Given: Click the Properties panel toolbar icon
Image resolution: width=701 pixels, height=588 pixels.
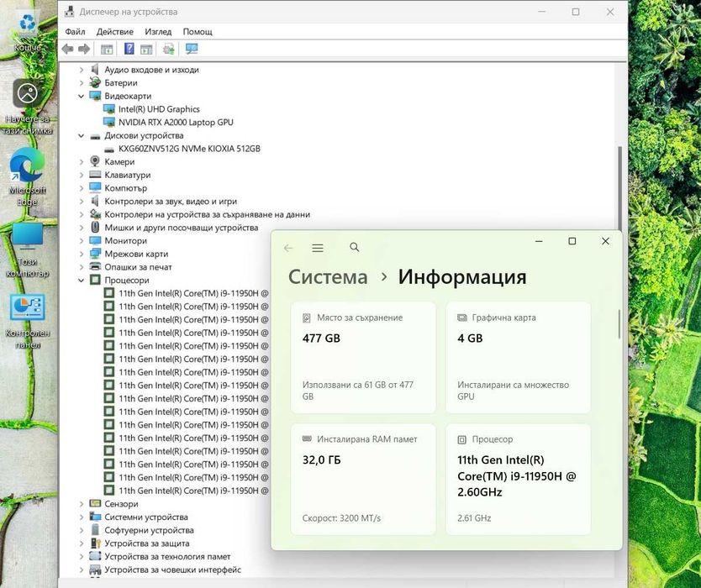Looking at the screenshot, I should point(146,50).
